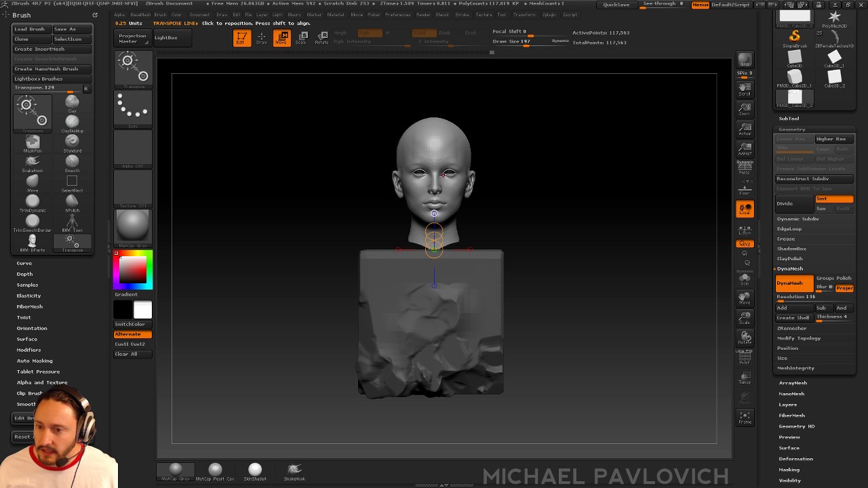Toggle Smt option beside Divide
Screen dimensions: 868x488
coord(834,199)
